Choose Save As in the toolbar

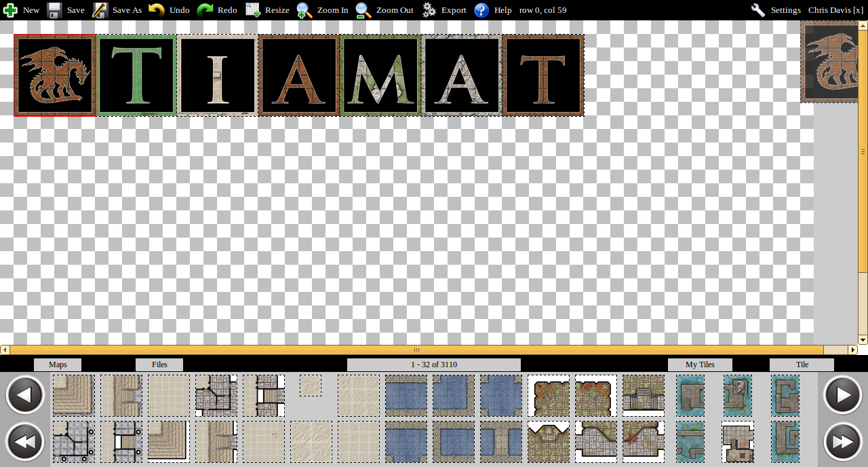(117, 10)
